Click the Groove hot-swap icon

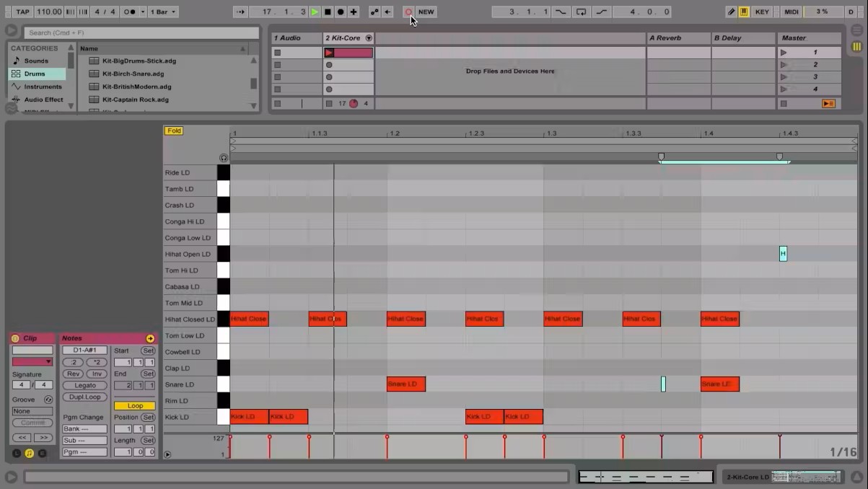click(48, 400)
